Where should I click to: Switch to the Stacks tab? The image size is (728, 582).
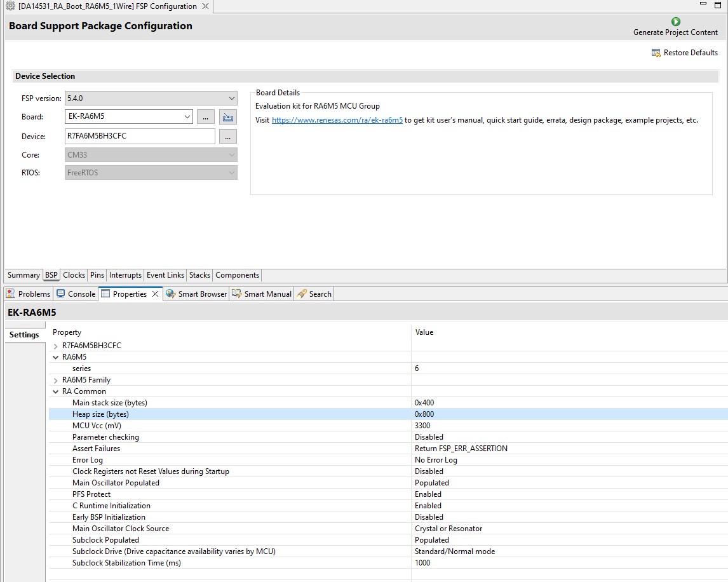point(199,275)
